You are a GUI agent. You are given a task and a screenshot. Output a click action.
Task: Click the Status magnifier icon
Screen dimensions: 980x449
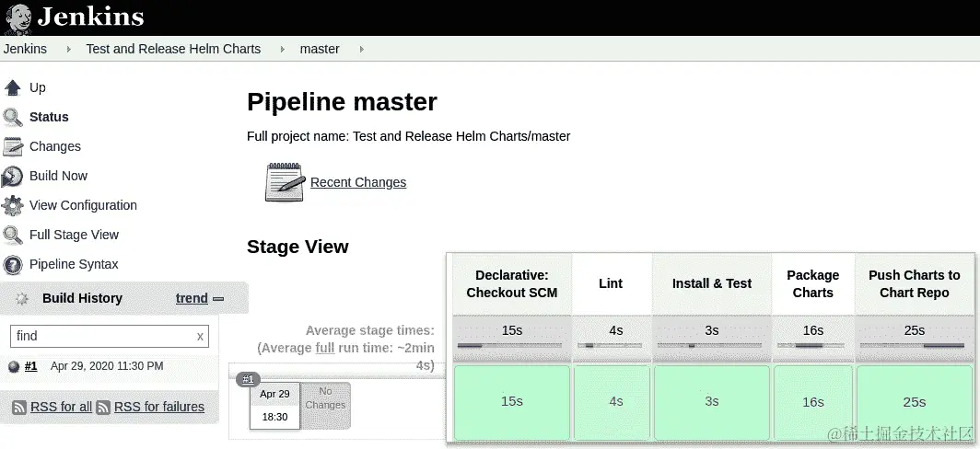[13, 117]
